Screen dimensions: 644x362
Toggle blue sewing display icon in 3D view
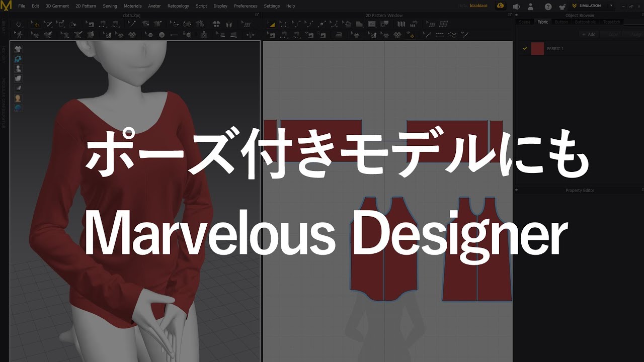pyautogui.click(x=18, y=59)
